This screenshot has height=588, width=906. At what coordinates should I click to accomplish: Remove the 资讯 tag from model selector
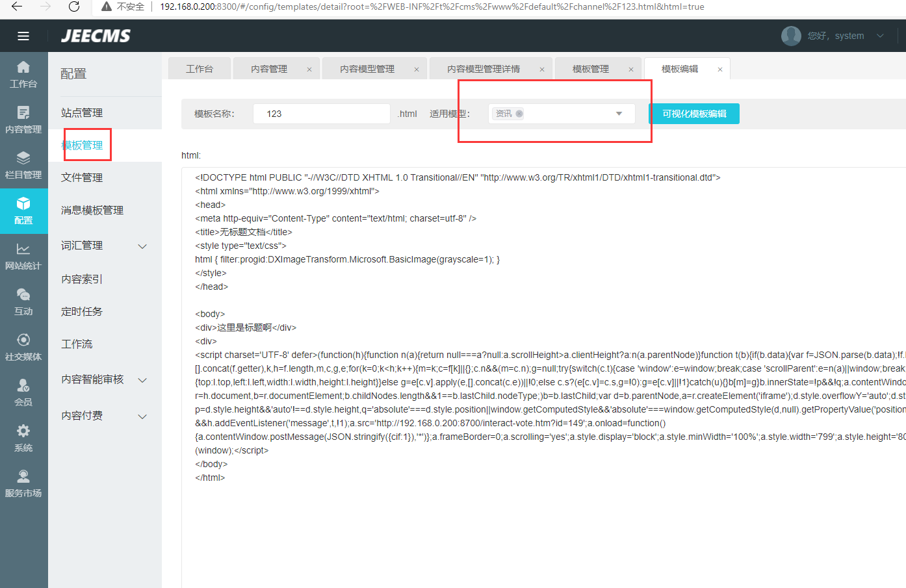point(519,114)
